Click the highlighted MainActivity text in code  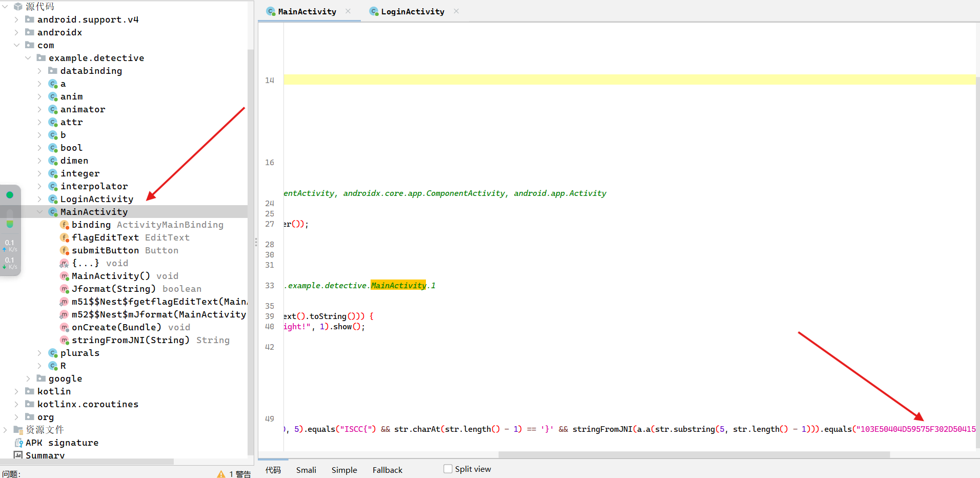point(398,286)
